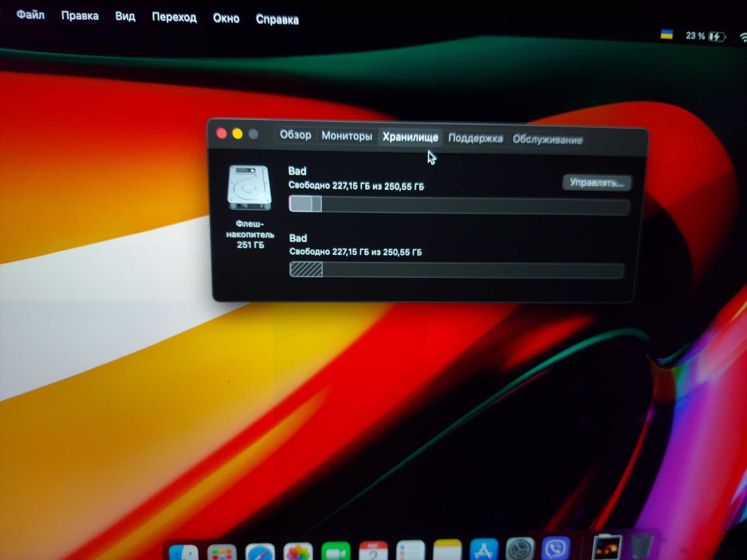Open FaceTime from the Dock
Viewport: 747px width, 560px height.
coord(336,551)
